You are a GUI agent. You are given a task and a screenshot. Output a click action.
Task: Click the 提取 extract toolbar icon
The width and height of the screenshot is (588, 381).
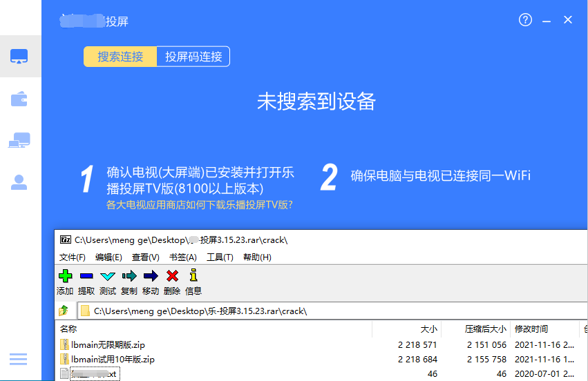pos(86,276)
